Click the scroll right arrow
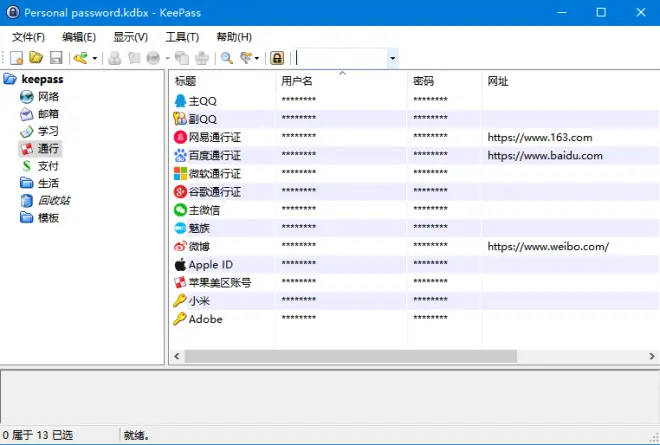Image resolution: width=660 pixels, height=445 pixels. point(652,356)
